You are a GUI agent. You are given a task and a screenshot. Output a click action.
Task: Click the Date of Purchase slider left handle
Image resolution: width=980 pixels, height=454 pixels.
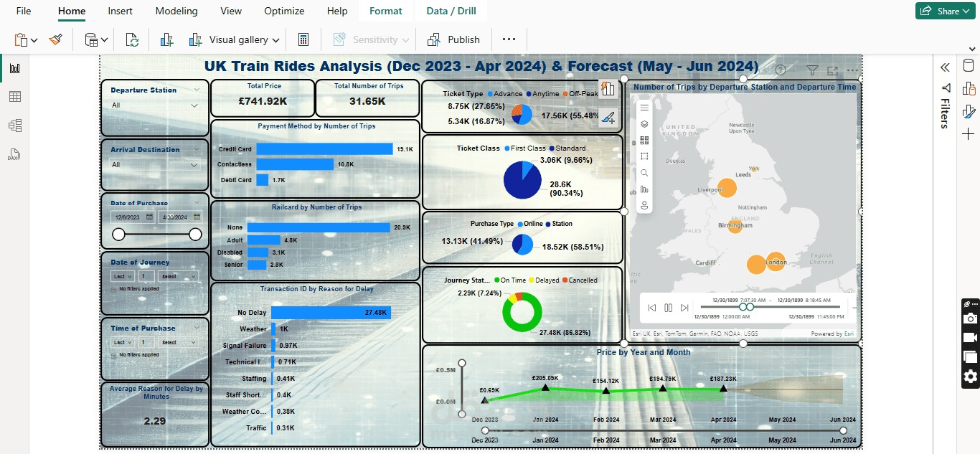118,234
